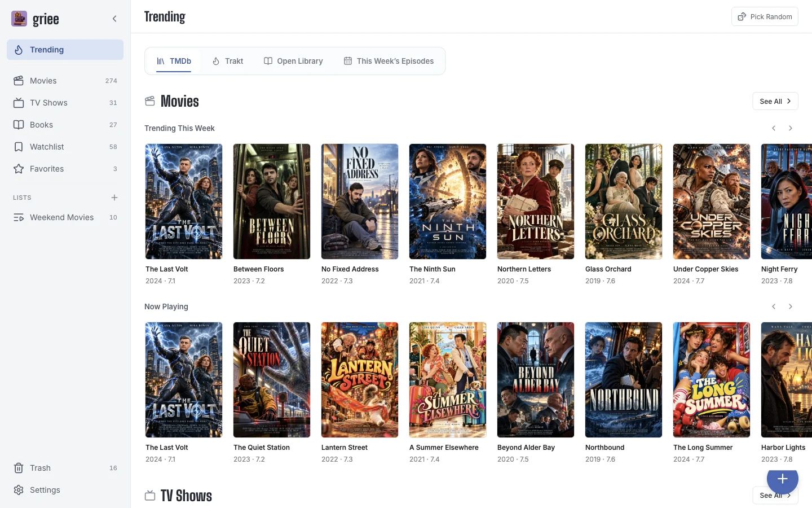812x508 pixels.
Task: Open Glass Orchard poster
Action: pos(624,202)
